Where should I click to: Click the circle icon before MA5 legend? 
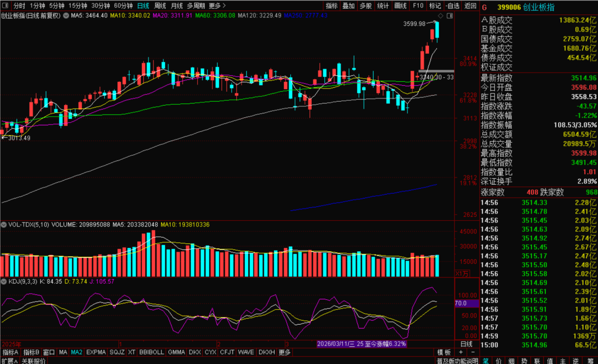(x=66, y=15)
